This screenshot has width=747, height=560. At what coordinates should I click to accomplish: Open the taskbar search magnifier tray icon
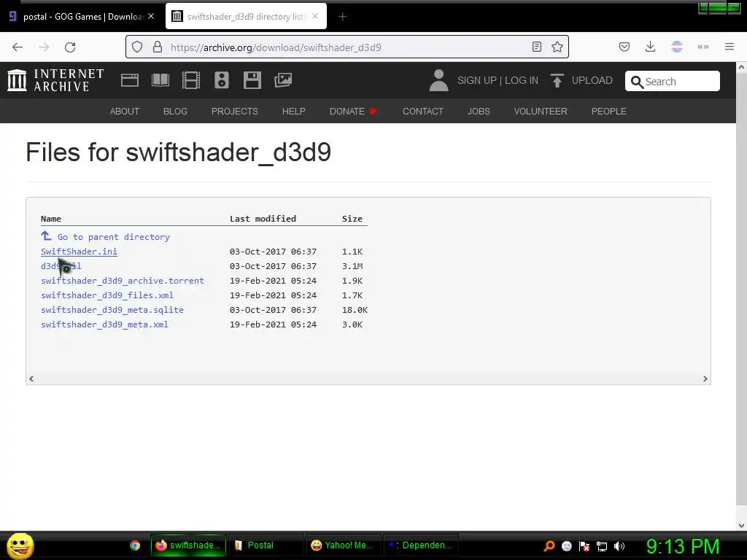(x=549, y=546)
